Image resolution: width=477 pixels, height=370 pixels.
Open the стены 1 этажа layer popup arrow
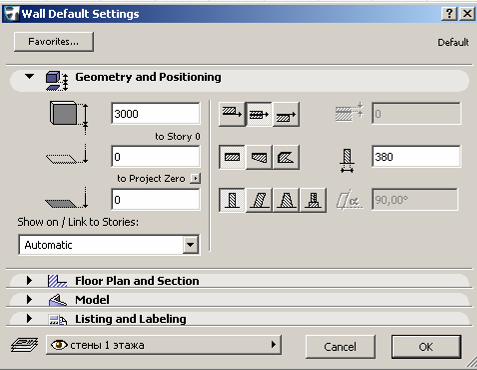[x=274, y=344]
